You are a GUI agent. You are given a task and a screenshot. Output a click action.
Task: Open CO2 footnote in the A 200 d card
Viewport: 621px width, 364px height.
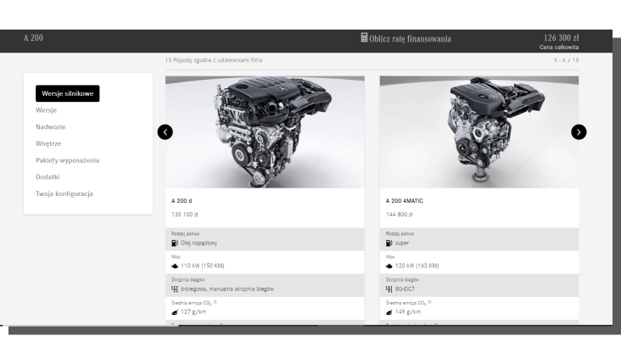pos(215,302)
